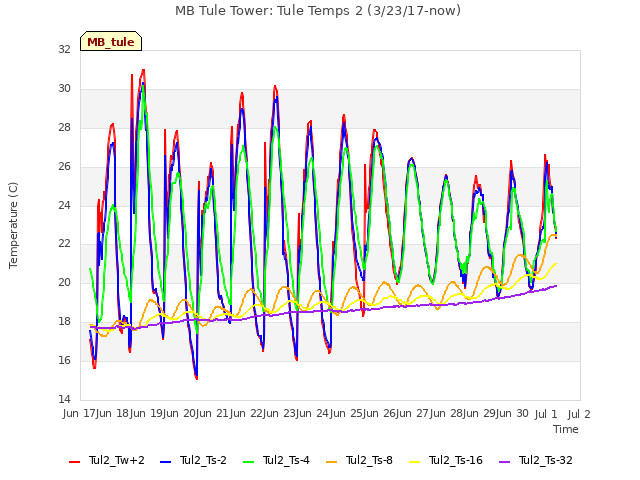Click the MB_tule annotation label
Screen dimensions: 640x480
pos(111,42)
